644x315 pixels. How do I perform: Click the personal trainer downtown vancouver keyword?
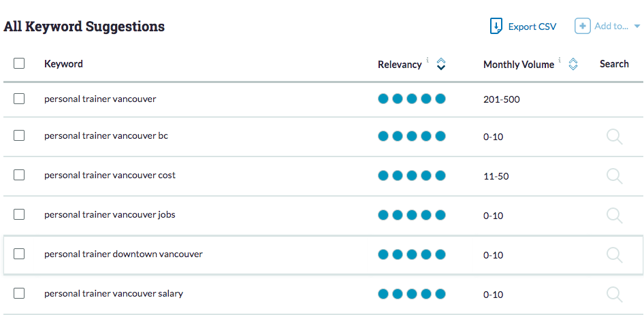tap(124, 254)
